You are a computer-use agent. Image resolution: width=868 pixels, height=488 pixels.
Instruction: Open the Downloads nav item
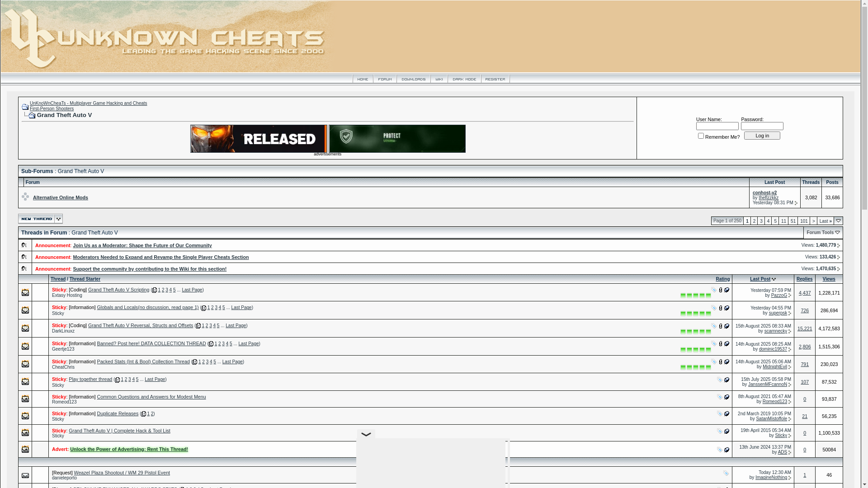414,79
